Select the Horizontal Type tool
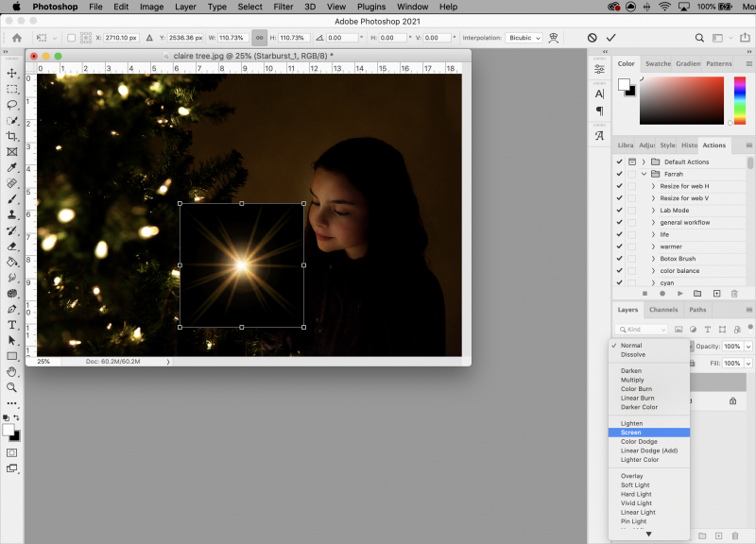 click(11, 325)
